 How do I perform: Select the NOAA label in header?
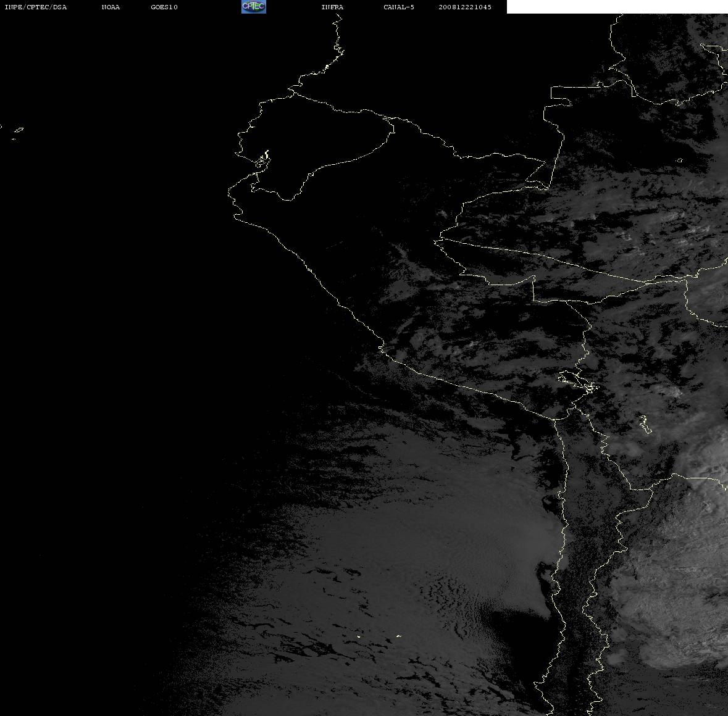click(x=111, y=7)
